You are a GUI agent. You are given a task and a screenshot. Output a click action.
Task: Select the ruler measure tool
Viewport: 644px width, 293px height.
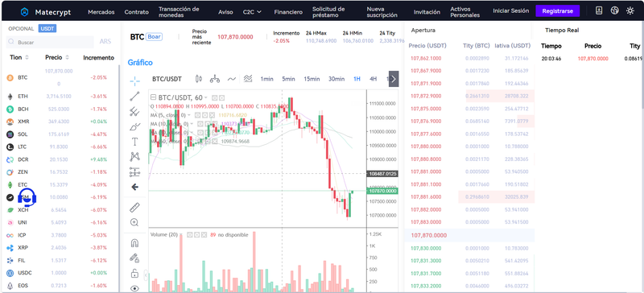click(x=134, y=207)
